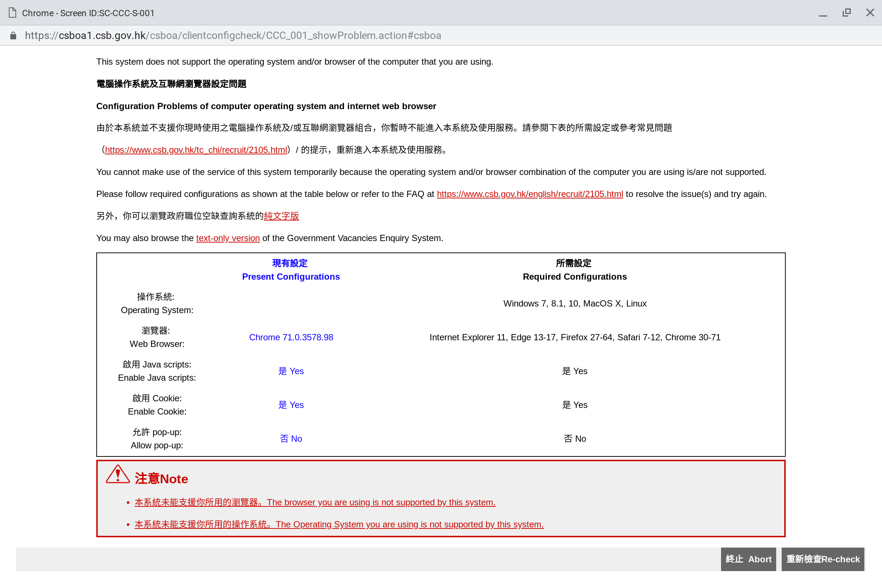Close the Chrome window
882x588 pixels.
click(870, 13)
